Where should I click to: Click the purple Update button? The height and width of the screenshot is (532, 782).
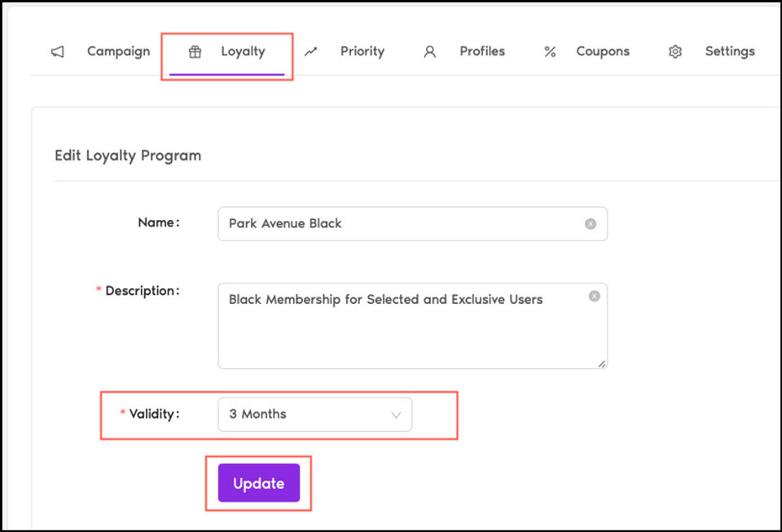[259, 482]
